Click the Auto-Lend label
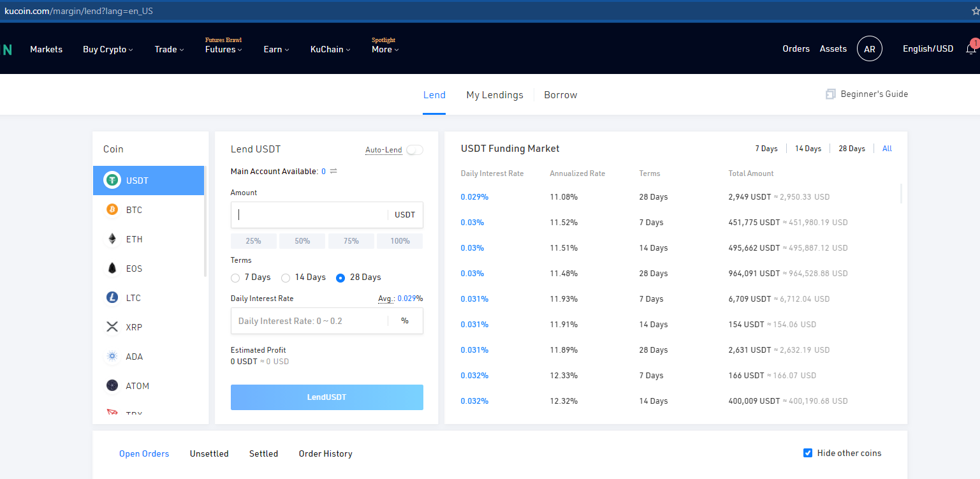 pos(384,150)
